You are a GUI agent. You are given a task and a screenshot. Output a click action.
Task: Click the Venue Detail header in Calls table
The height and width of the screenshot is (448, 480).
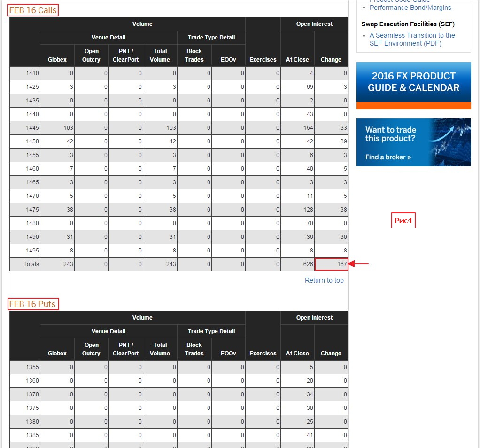[108, 38]
